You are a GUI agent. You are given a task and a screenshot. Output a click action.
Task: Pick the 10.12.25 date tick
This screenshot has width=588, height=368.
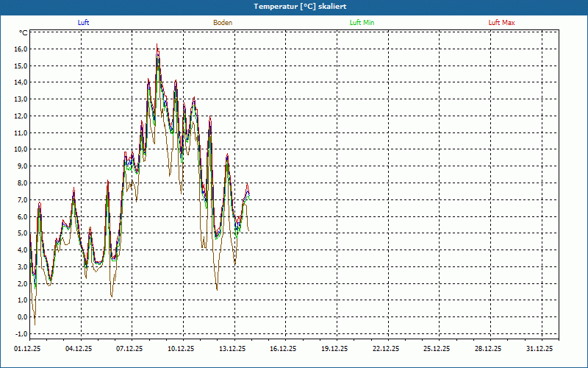click(181, 349)
